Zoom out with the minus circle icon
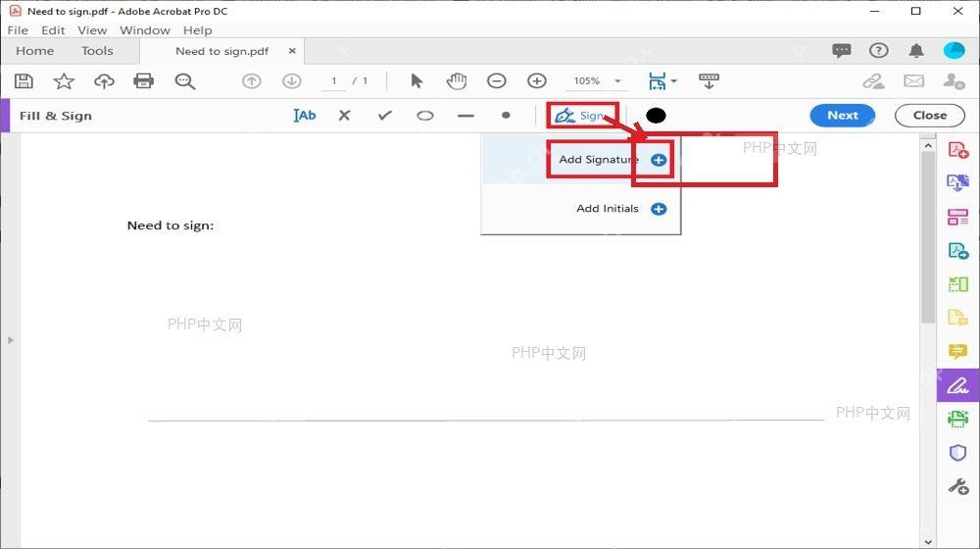The height and width of the screenshot is (549, 980). click(x=497, y=81)
